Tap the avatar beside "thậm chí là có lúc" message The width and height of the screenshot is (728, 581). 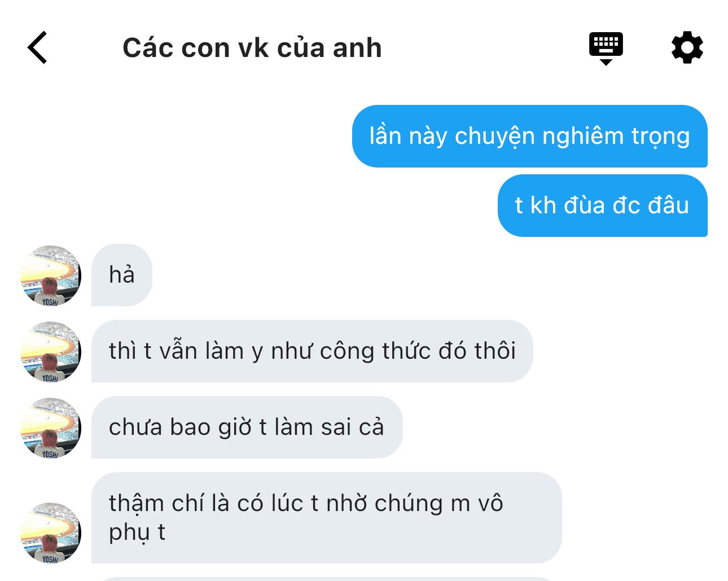pos(51,532)
